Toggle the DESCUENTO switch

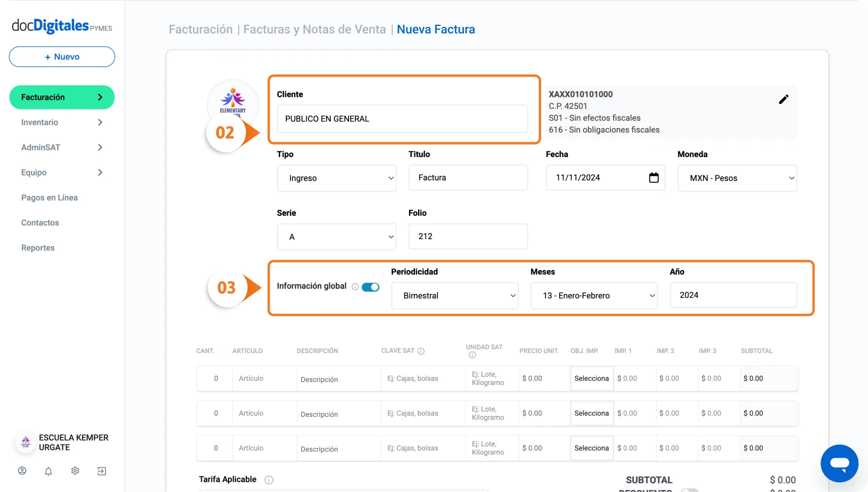690,489
